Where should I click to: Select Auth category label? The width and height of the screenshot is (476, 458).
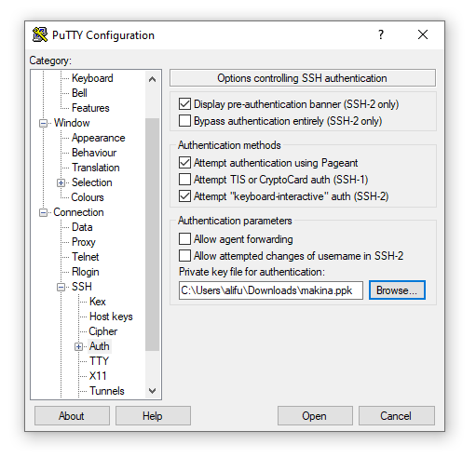pyautogui.click(x=100, y=346)
